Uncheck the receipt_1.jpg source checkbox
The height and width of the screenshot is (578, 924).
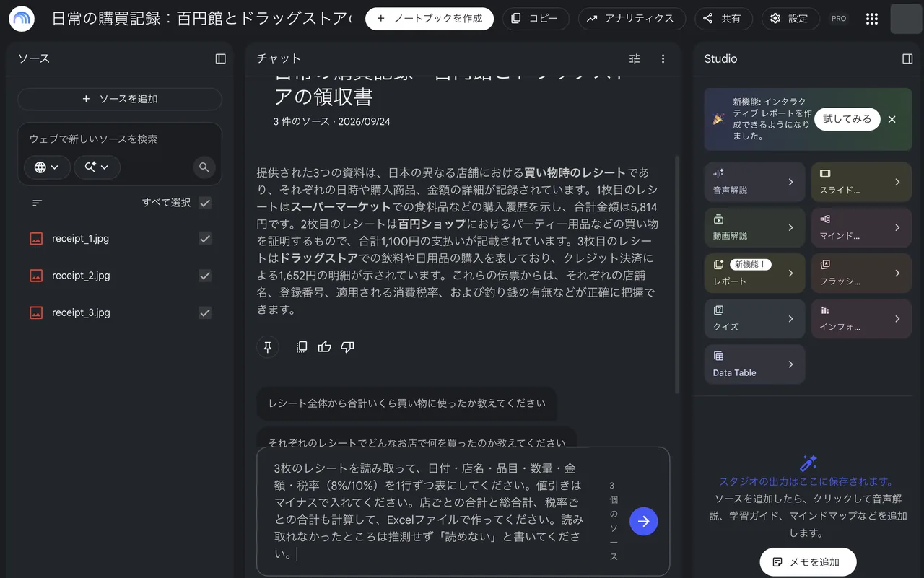tap(205, 238)
